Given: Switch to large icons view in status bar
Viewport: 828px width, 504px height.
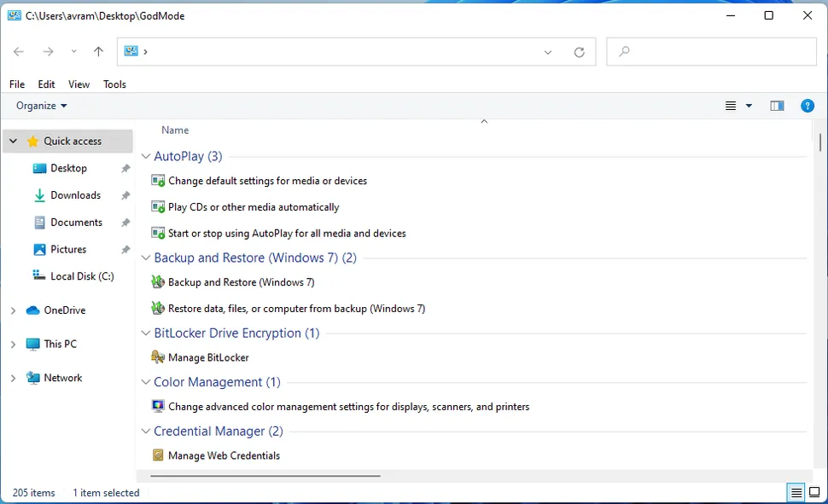Looking at the screenshot, I should point(814,493).
